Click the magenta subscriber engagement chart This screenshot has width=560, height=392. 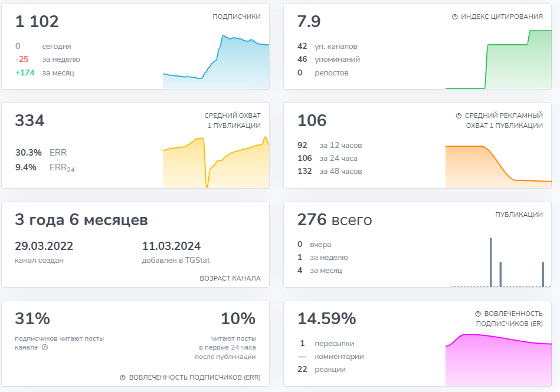coord(499,361)
